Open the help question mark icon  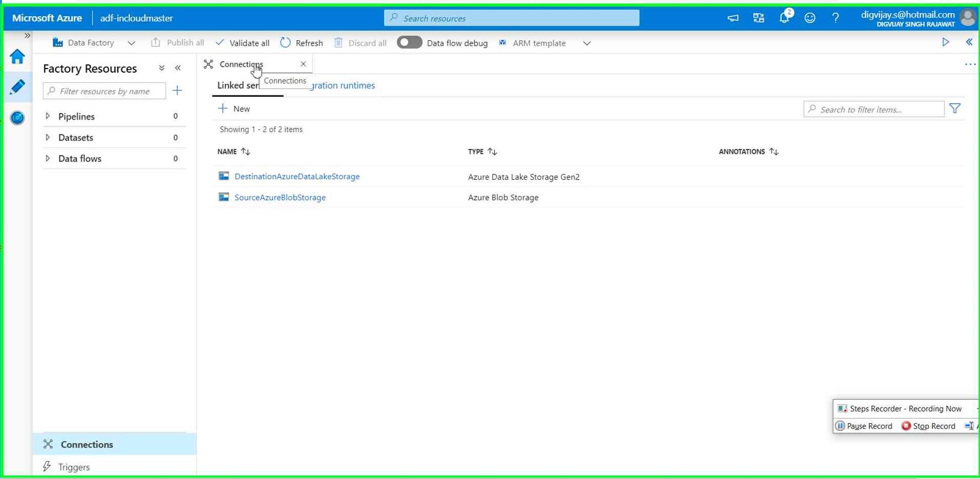tap(836, 18)
